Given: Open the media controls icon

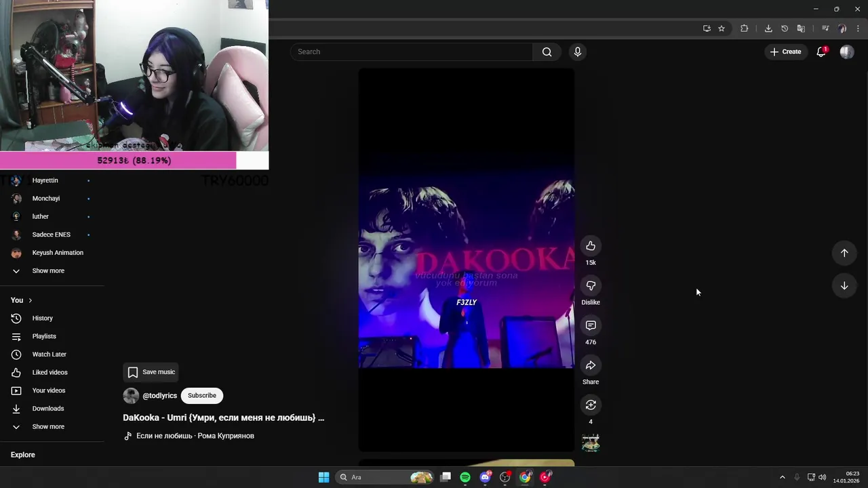Looking at the screenshot, I should [825, 28].
